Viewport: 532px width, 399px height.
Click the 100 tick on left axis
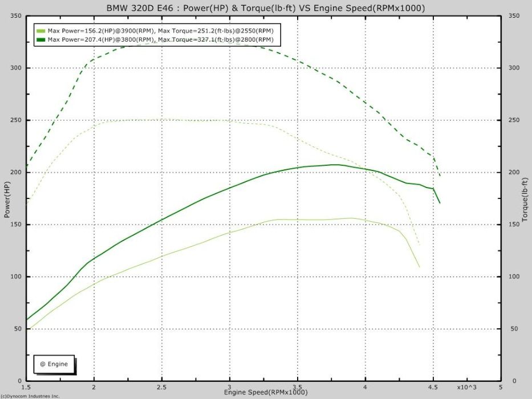[x=15, y=276]
